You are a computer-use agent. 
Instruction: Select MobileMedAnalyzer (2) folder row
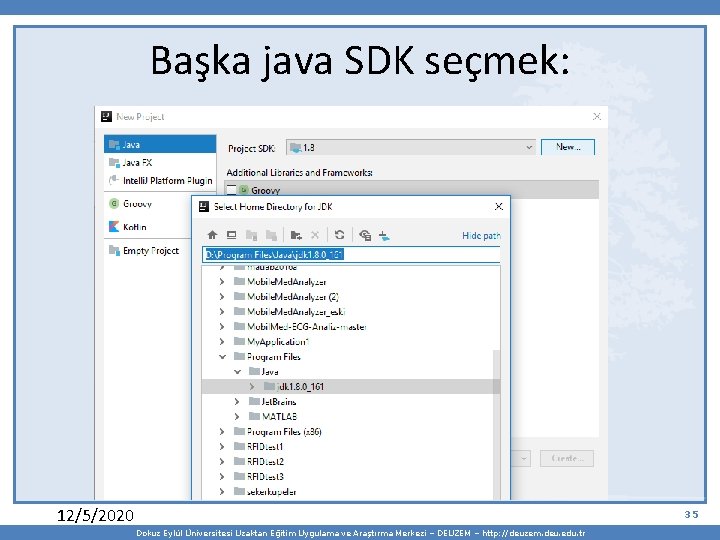pos(351,297)
